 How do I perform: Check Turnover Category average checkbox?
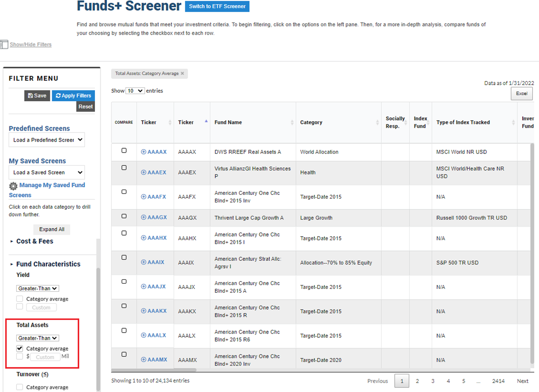click(x=19, y=387)
